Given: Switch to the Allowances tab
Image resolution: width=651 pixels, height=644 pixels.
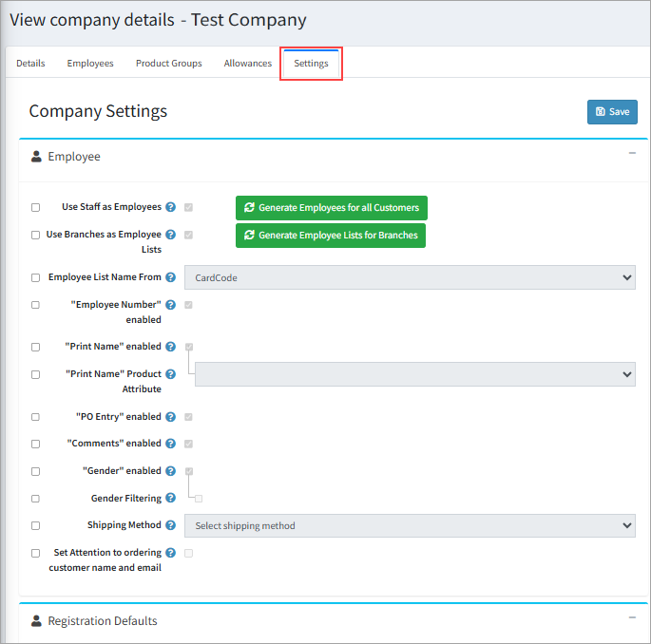Looking at the screenshot, I should point(248,64).
